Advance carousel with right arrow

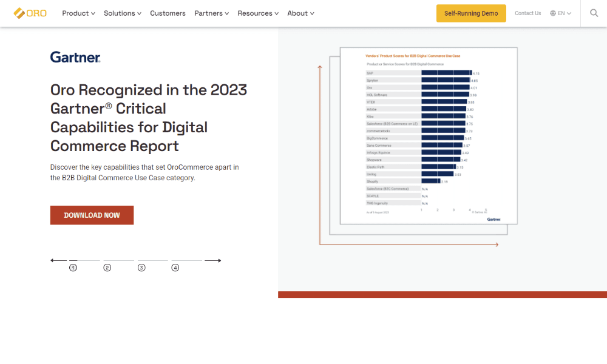coord(213,260)
